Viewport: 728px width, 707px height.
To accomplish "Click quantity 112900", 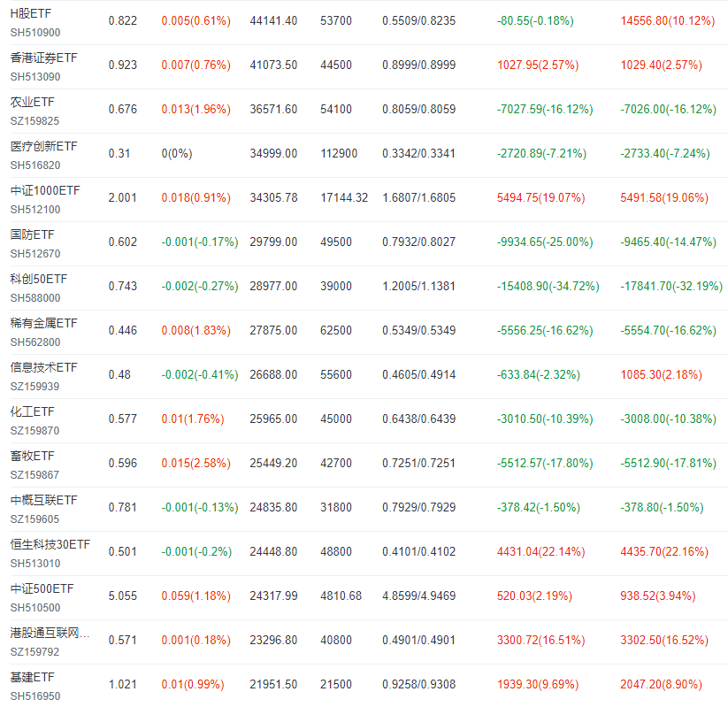I will coord(339,153).
